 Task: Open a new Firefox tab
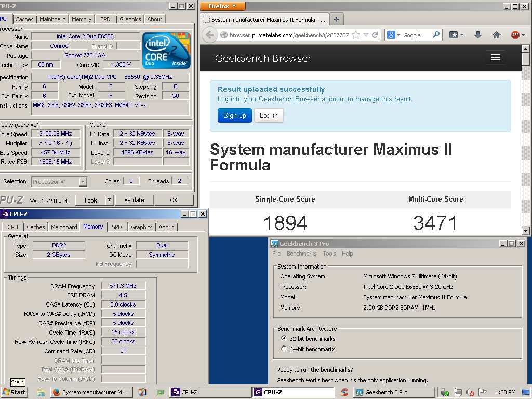[336, 19]
